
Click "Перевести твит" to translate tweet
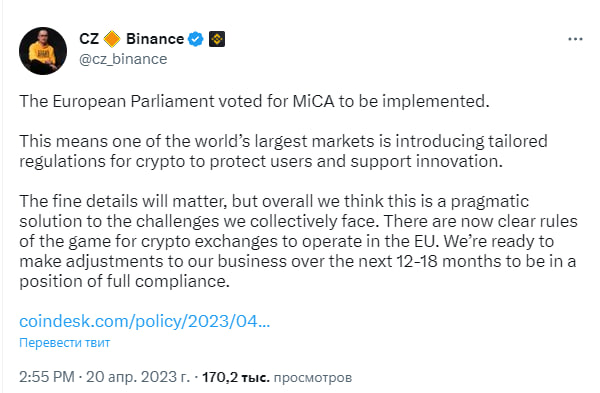coord(65,342)
